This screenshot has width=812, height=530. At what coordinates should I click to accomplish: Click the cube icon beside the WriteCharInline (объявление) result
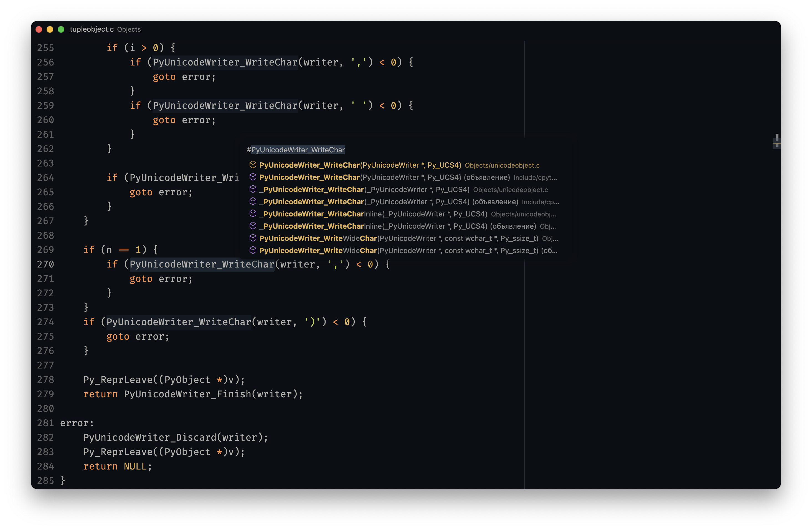click(253, 226)
